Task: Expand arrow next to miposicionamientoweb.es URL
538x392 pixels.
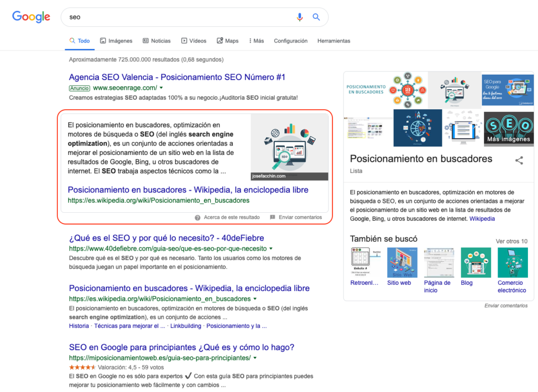Action: click(x=255, y=358)
